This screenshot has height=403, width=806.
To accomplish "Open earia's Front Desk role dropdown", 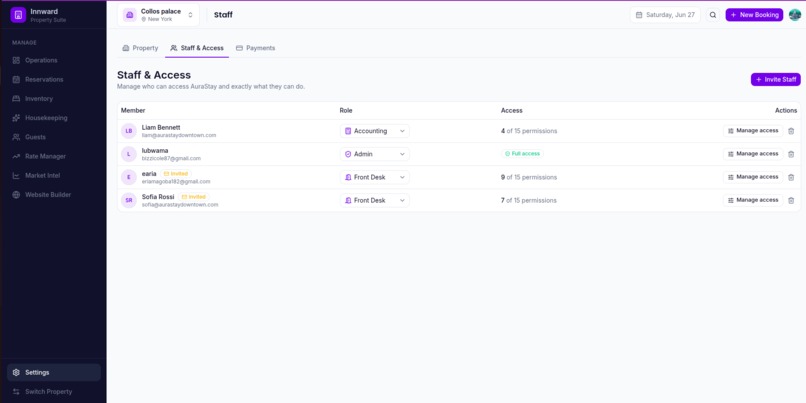I will (x=375, y=177).
